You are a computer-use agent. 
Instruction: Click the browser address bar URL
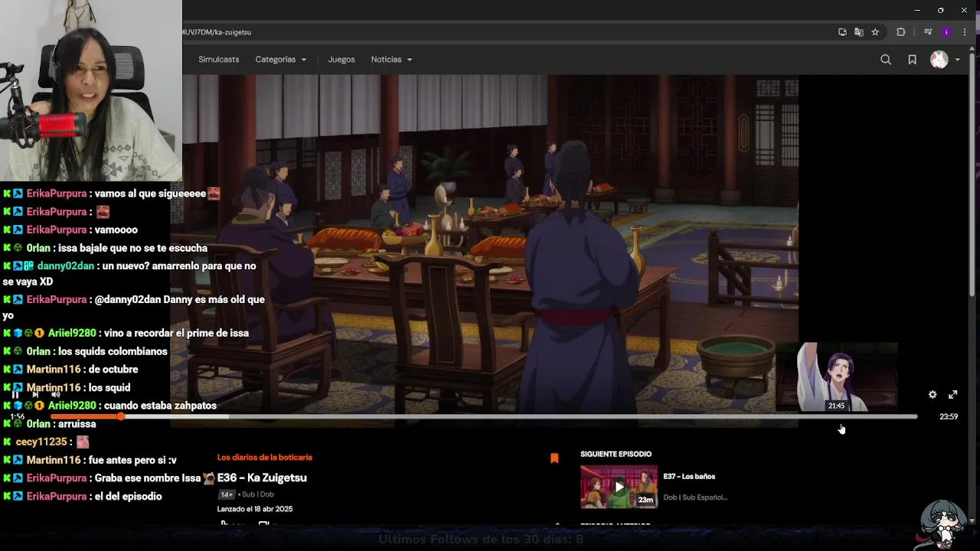pyautogui.click(x=217, y=32)
